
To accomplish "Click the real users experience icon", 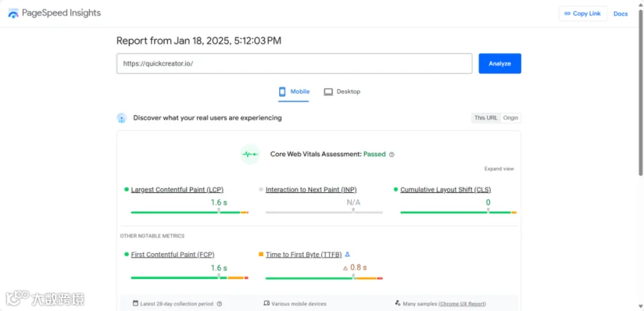I will [122, 118].
